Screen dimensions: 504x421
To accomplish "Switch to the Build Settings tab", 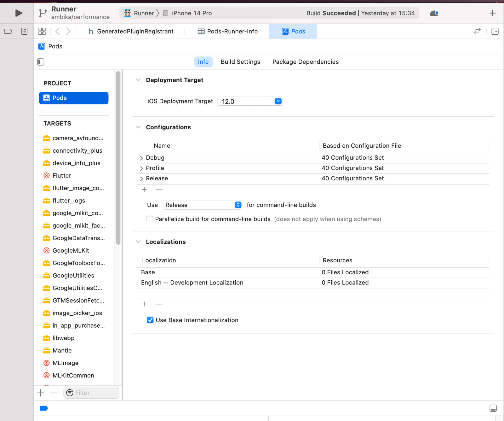I will click(x=240, y=62).
